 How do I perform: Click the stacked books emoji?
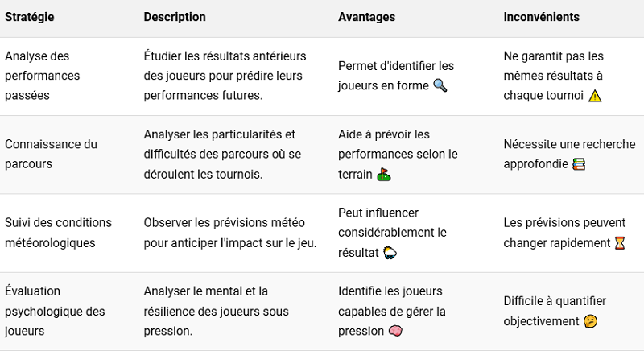pos(579,164)
